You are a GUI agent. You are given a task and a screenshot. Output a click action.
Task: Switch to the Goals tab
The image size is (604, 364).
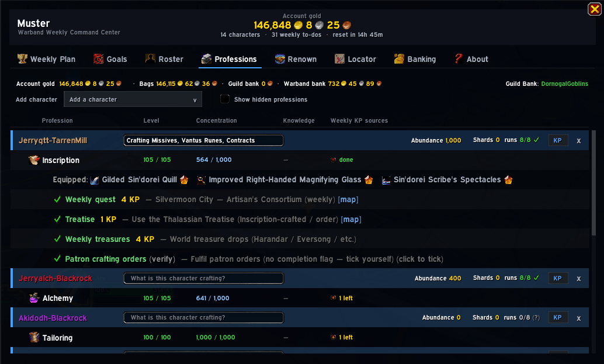pos(110,59)
